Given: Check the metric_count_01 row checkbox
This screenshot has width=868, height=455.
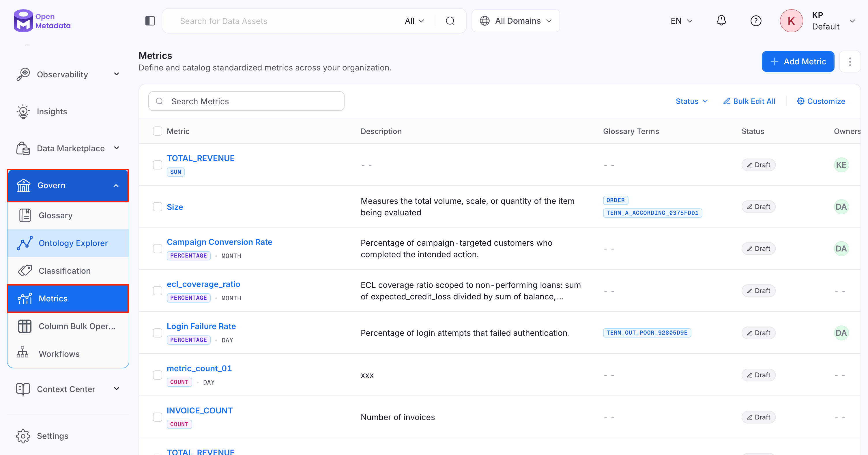Looking at the screenshot, I should 158,375.
